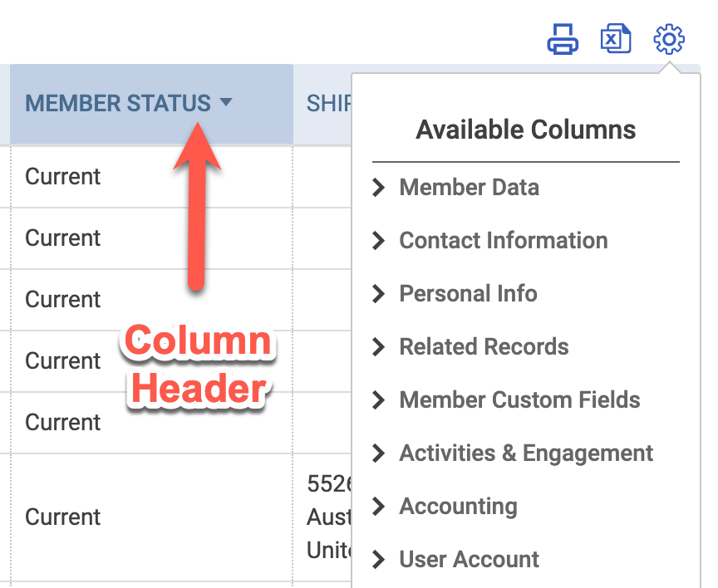The height and width of the screenshot is (588, 718).
Task: Expand the Contact Information chevron
Action: tap(378, 240)
